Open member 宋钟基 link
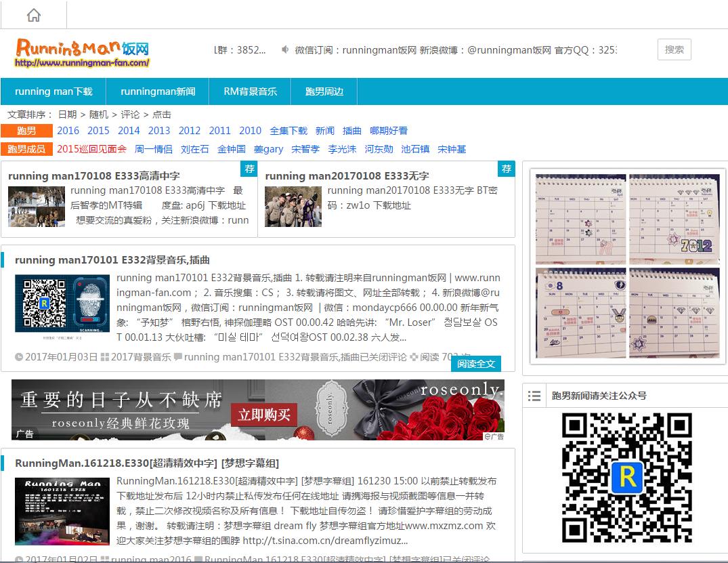 [452, 149]
